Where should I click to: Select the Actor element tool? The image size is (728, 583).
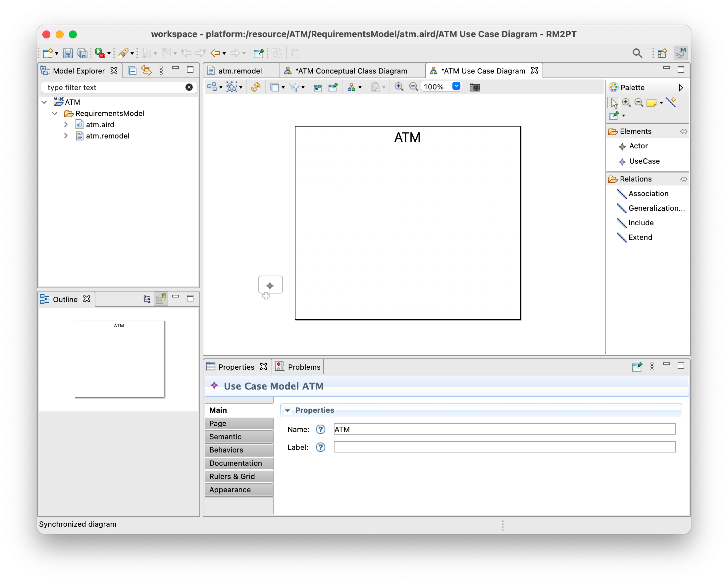(x=638, y=146)
